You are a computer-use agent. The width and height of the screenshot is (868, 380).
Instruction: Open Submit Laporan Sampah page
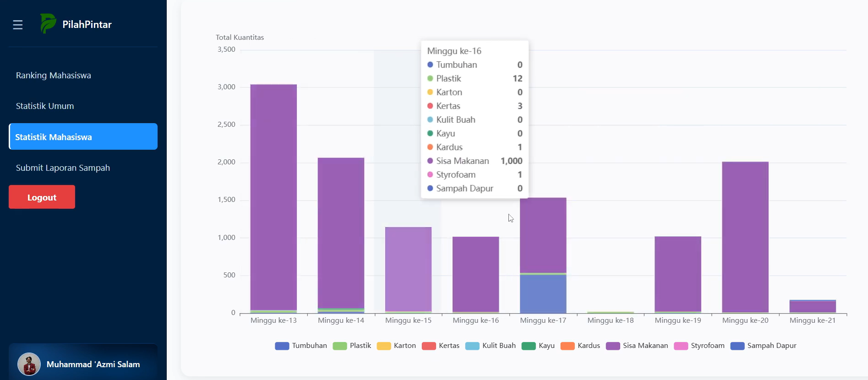point(63,168)
